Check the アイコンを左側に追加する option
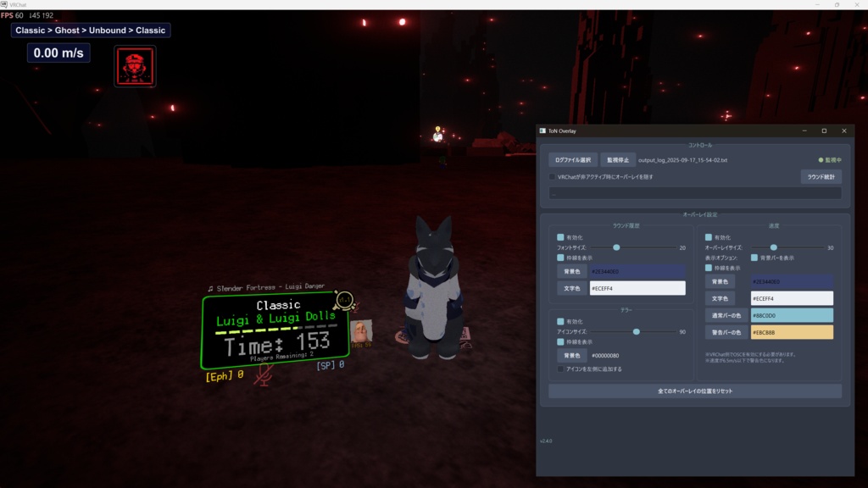 tap(559, 369)
